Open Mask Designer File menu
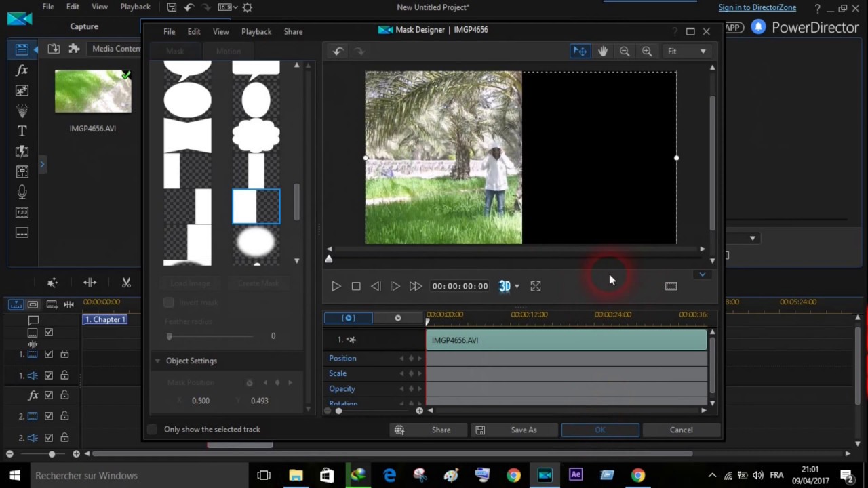Viewport: 868px width, 488px height. point(169,31)
